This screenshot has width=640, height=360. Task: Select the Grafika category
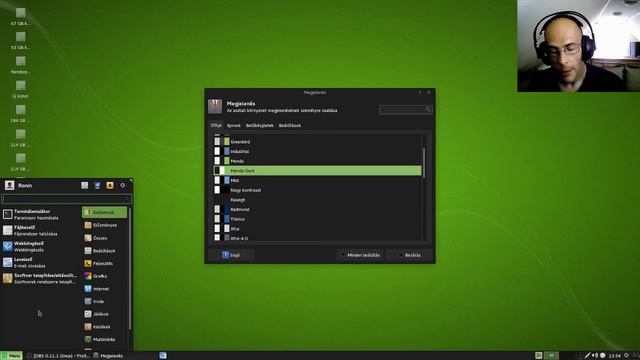pyautogui.click(x=104, y=276)
